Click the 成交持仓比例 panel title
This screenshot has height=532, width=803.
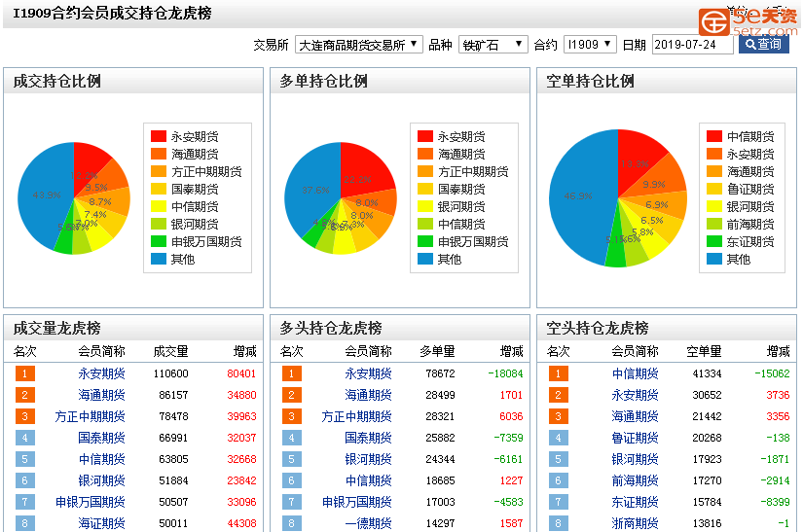pyautogui.click(x=56, y=81)
